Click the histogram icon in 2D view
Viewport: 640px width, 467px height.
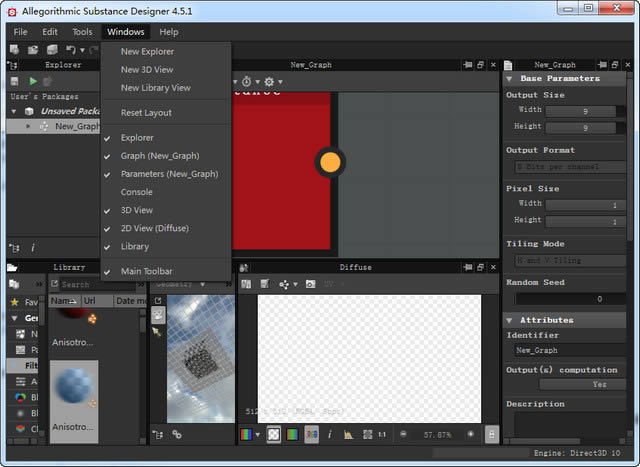(x=349, y=434)
